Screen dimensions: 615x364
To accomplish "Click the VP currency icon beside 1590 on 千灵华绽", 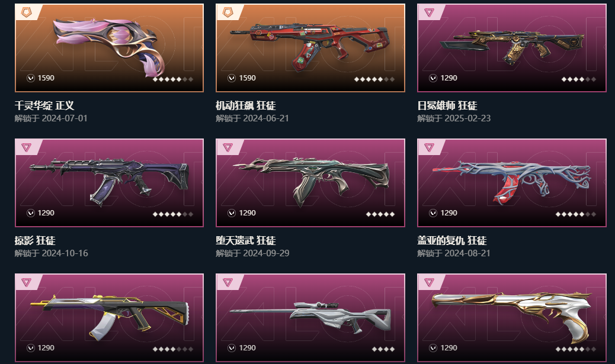I will click(31, 78).
